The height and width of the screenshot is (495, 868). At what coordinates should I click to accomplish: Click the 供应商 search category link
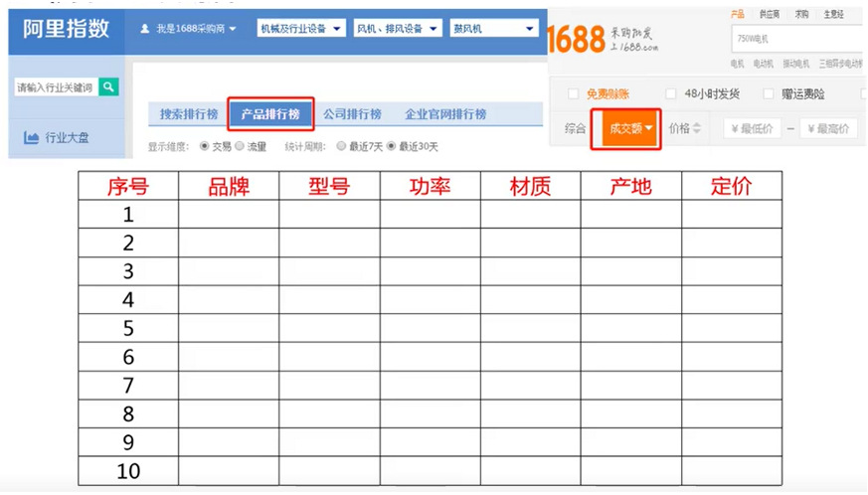tap(769, 15)
